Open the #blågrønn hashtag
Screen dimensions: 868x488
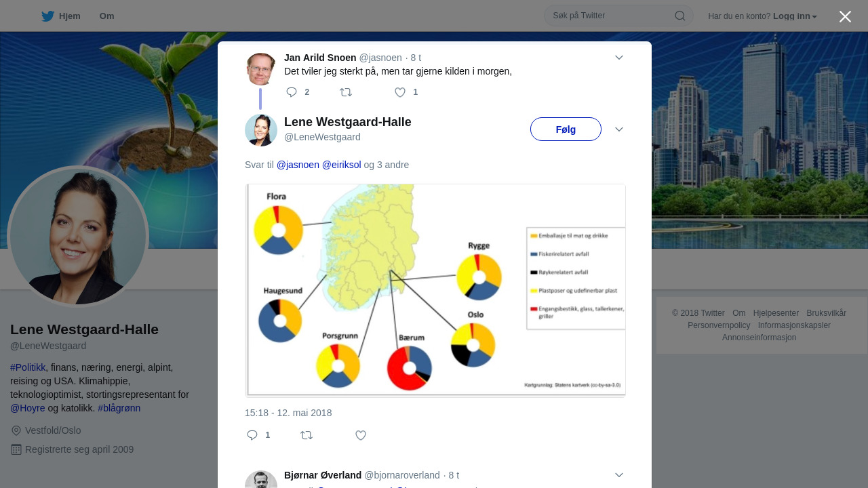point(119,408)
